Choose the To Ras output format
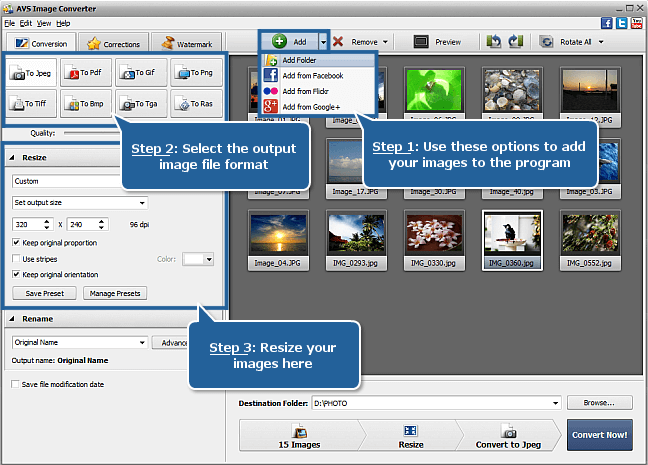This screenshot has height=465, width=648. [x=196, y=104]
